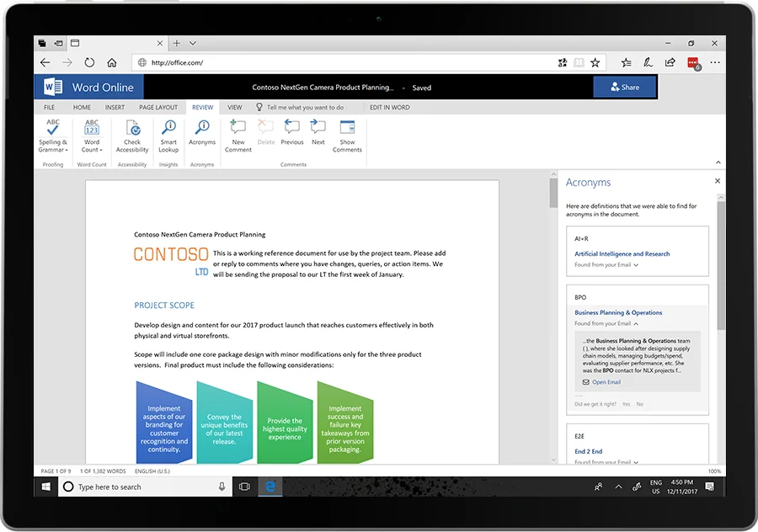This screenshot has height=532, width=758.
Task: Enable Reading view in the browser toolbar
Action: (579, 62)
